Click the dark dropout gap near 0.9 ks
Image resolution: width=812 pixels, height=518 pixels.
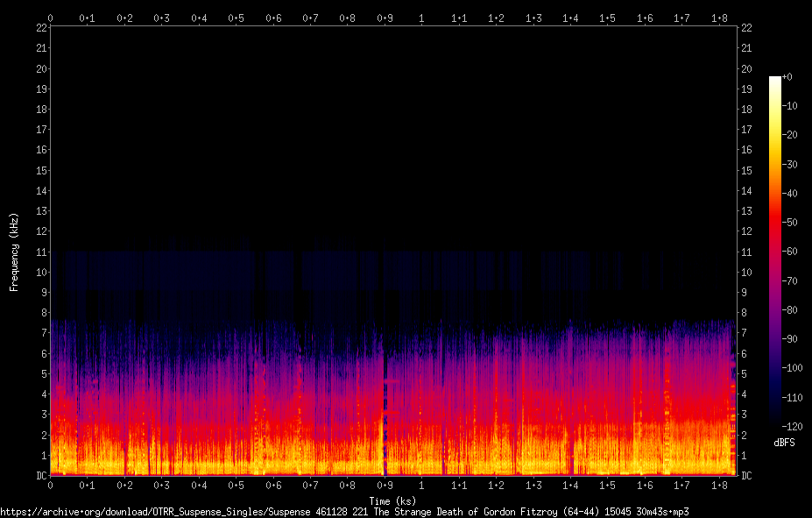coord(385,415)
